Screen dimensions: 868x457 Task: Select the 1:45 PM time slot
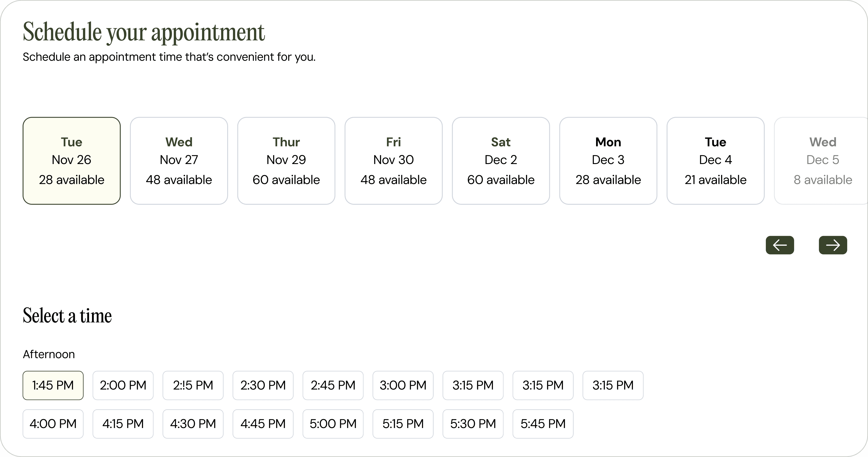(x=53, y=385)
